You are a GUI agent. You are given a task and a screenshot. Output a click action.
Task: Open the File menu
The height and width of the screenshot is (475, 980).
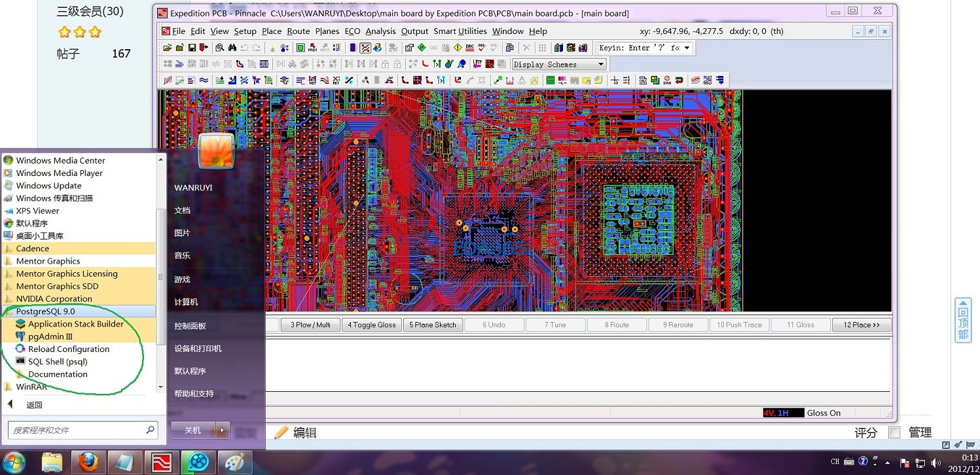[179, 31]
